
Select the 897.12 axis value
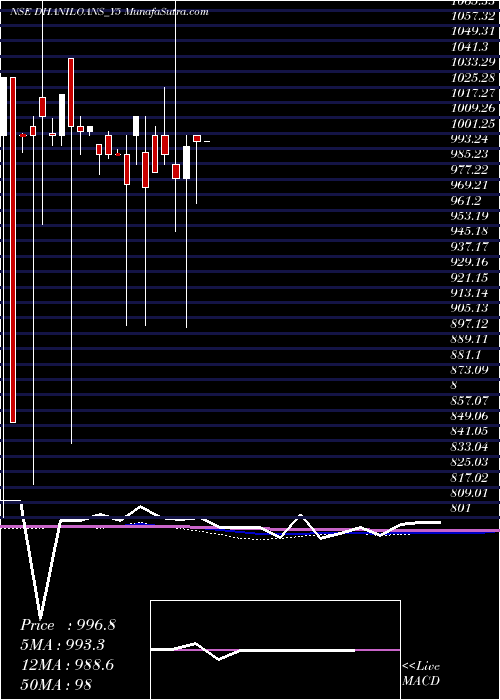(470, 324)
